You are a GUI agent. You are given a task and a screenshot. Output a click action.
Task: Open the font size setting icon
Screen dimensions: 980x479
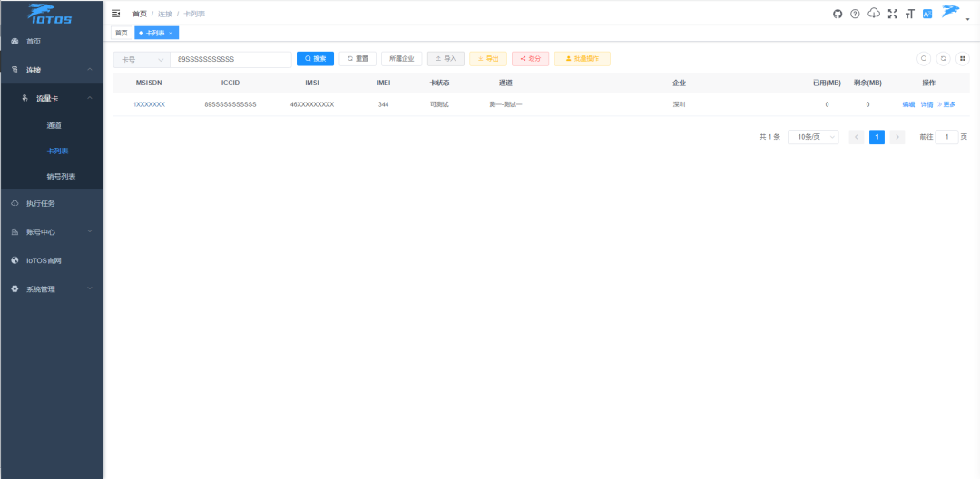pos(909,14)
